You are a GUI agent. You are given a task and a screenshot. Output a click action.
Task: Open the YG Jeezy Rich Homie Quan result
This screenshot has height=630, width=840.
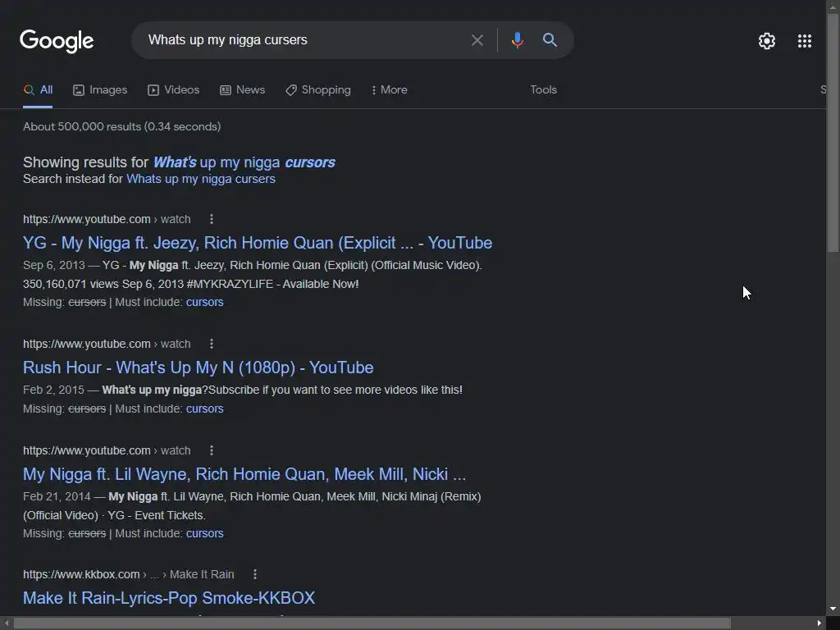[258, 243]
